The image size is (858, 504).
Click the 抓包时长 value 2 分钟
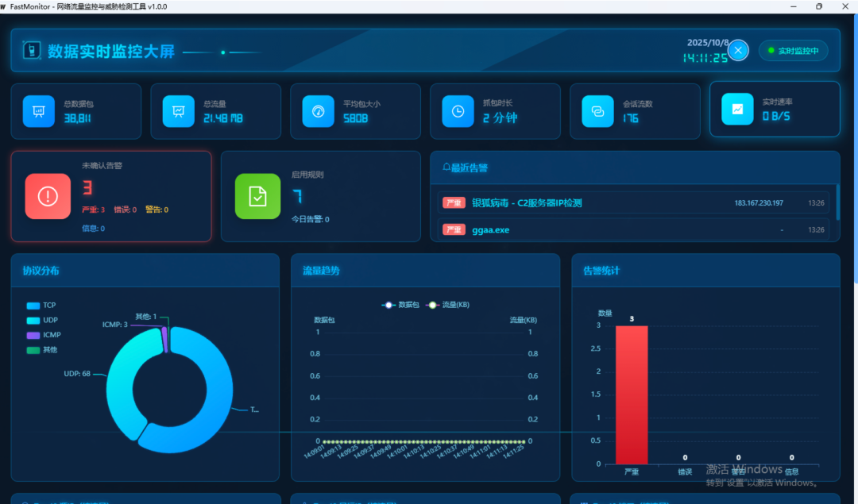[500, 117]
